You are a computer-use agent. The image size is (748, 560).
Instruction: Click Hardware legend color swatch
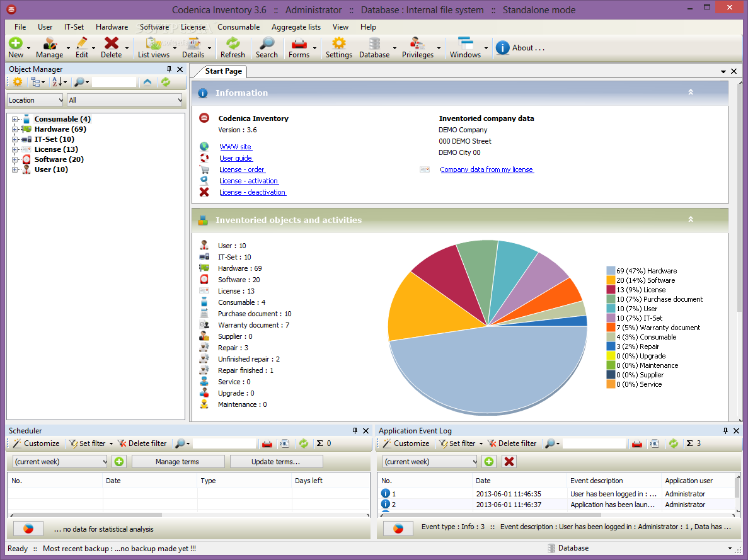point(611,271)
